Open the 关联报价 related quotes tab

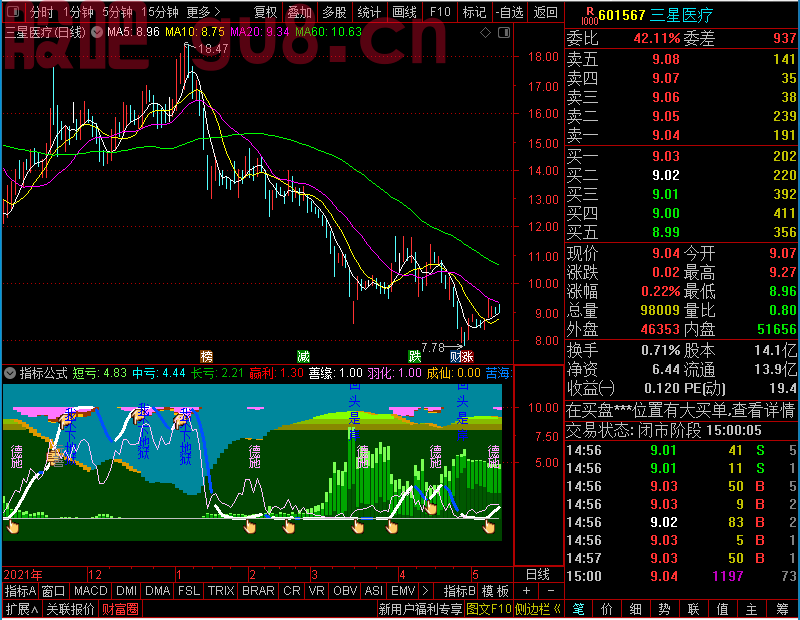70,609
